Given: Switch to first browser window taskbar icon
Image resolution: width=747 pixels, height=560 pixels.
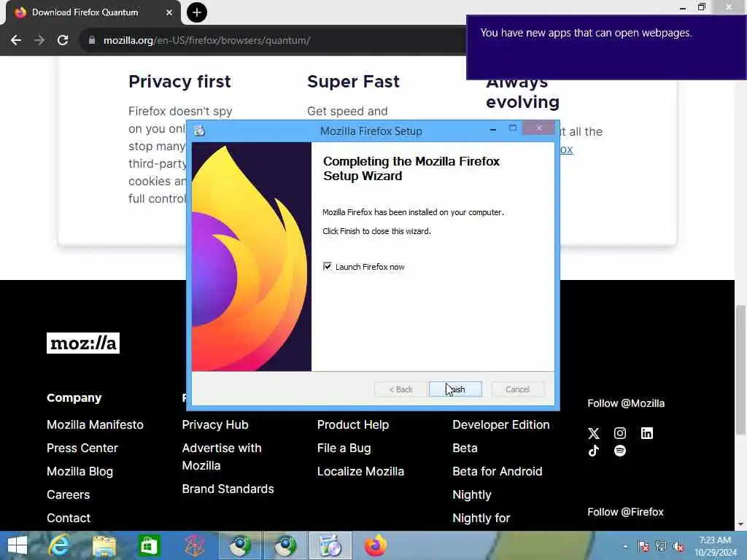Looking at the screenshot, I should [240, 545].
